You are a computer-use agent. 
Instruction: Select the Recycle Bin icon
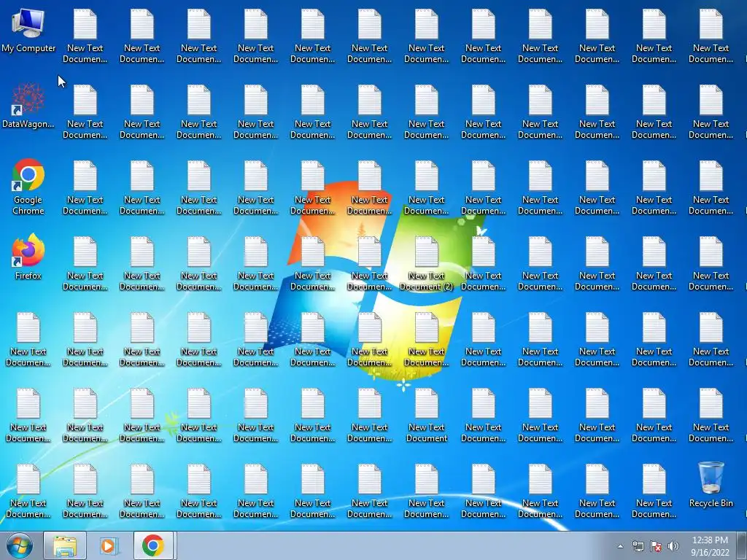tap(711, 485)
